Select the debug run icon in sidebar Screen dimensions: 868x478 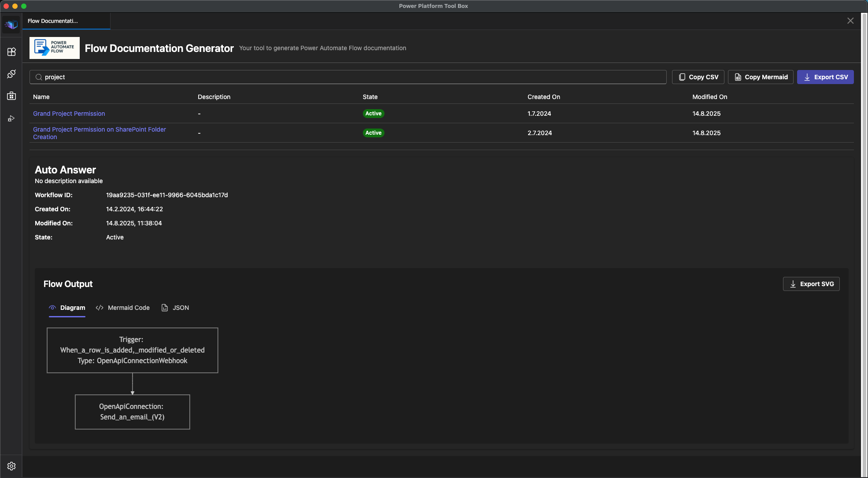click(x=11, y=118)
